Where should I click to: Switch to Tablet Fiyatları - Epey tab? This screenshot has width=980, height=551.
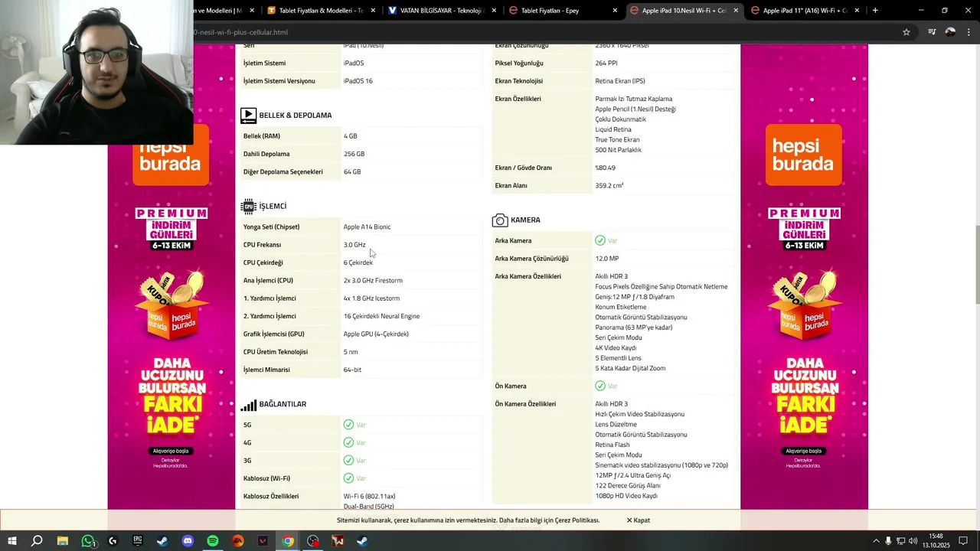(562, 11)
